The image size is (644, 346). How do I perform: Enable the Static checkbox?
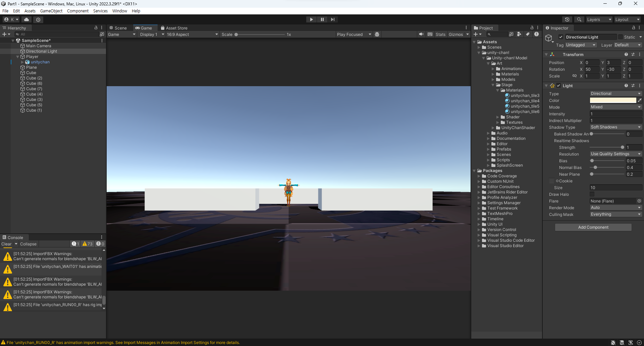(621, 37)
